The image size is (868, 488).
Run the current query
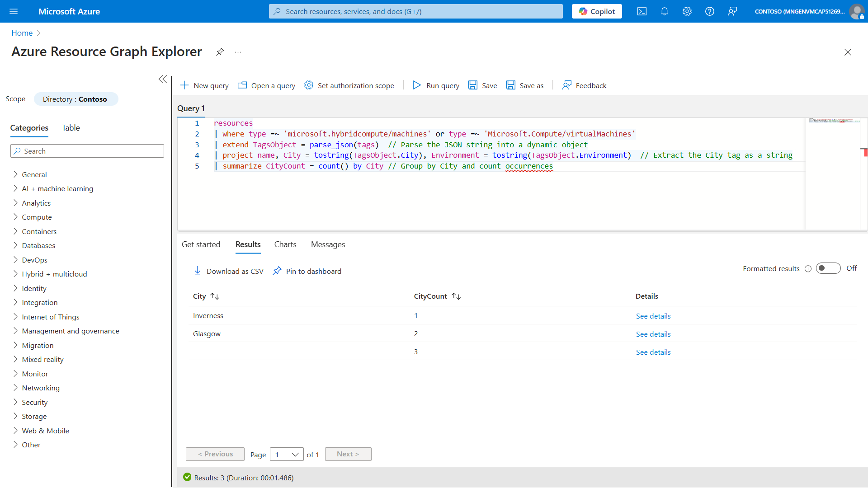435,85
